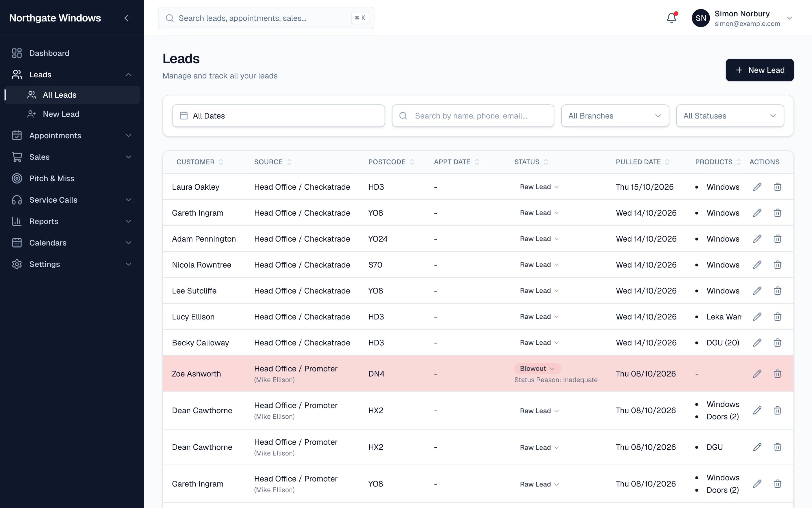The height and width of the screenshot is (508, 812).
Task: Focus the global search leads field
Action: (x=266, y=18)
